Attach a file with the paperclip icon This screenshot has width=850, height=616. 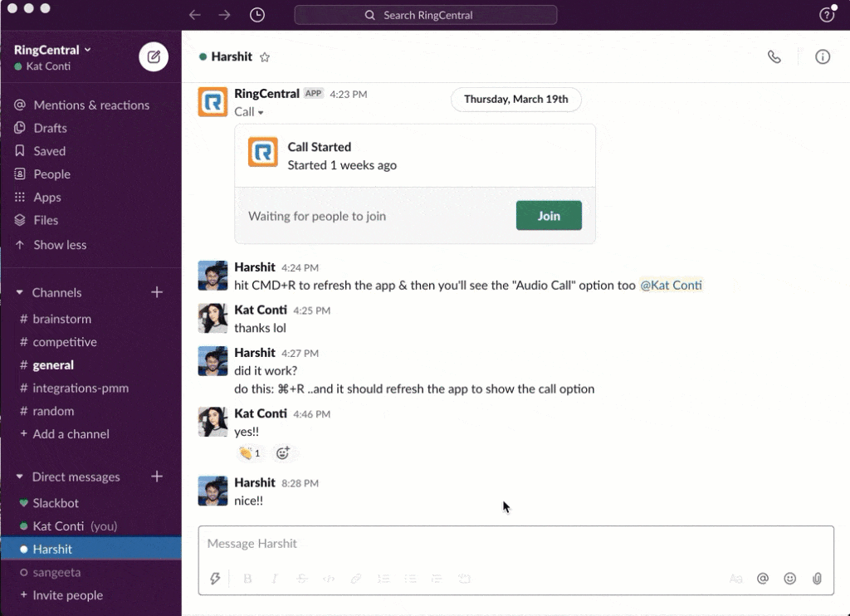pyautogui.click(x=817, y=579)
